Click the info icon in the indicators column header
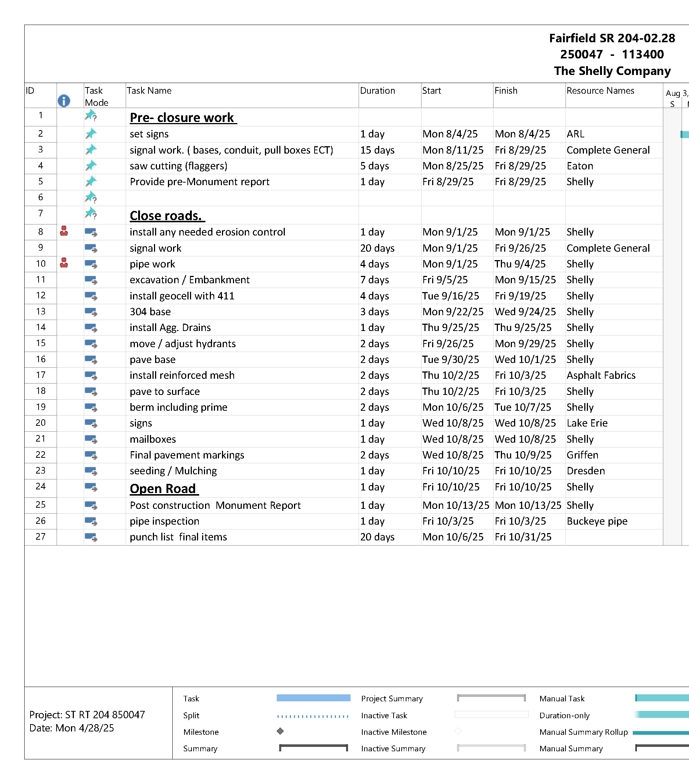689x784 pixels. (x=64, y=101)
